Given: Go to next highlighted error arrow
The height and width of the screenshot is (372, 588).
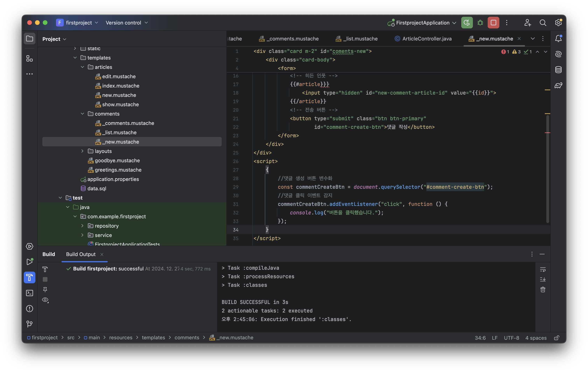Looking at the screenshot, I should 545,52.
